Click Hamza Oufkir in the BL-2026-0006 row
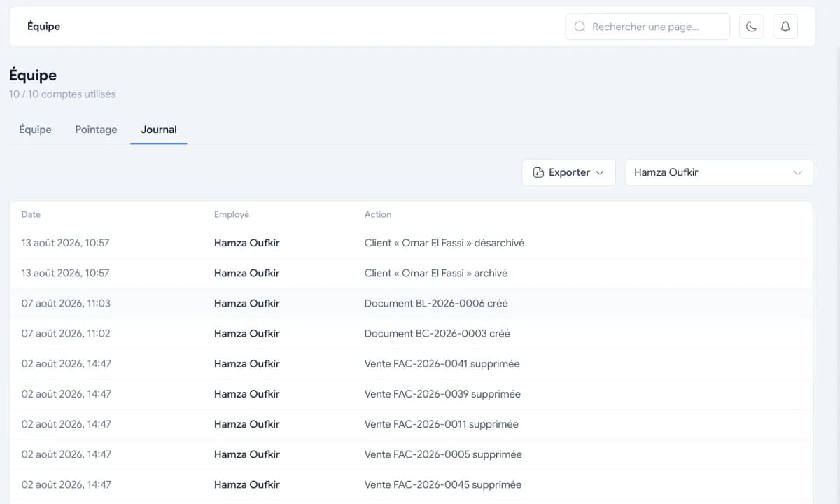The height and width of the screenshot is (504, 840). tap(247, 303)
